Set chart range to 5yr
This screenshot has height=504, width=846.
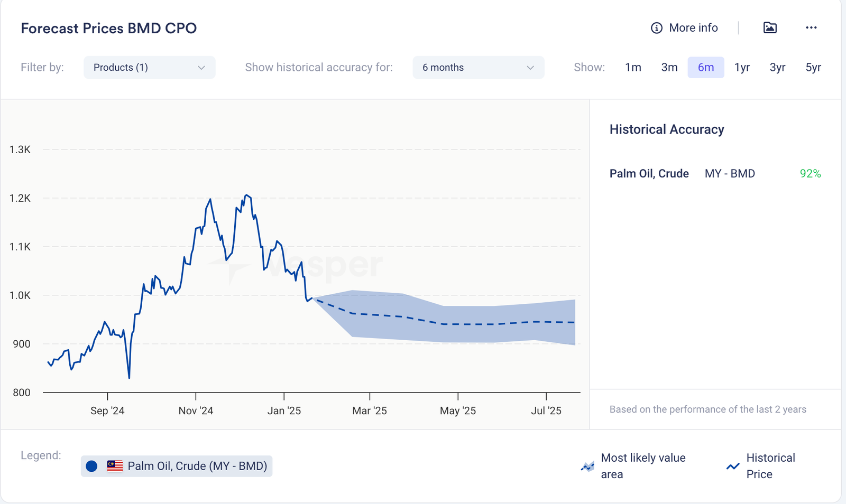(x=813, y=68)
